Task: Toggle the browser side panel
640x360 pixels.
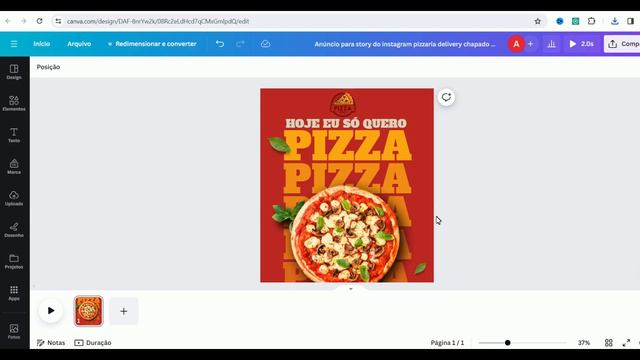Action: coord(630,21)
